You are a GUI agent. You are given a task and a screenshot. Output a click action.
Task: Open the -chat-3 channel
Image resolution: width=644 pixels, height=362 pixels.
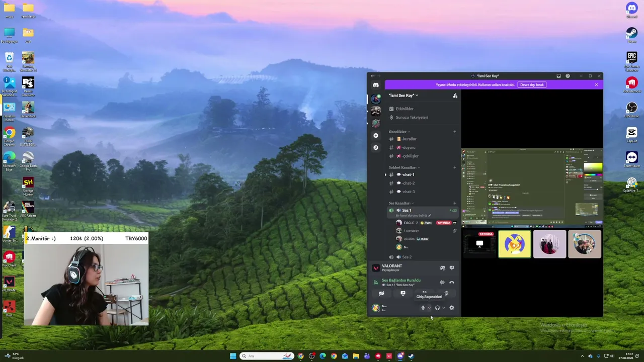tap(423, 192)
